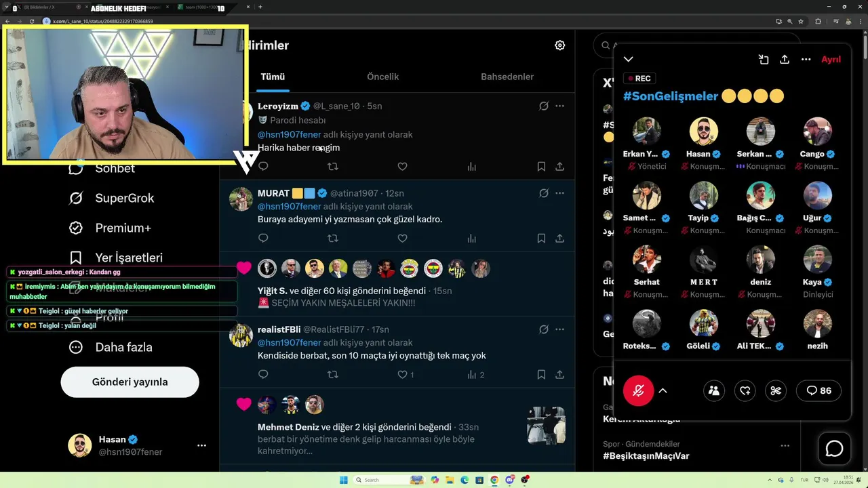The width and height of the screenshot is (868, 488).
Task: Open @hsn1907fener mention in MURAT's reply
Action: coord(290,207)
